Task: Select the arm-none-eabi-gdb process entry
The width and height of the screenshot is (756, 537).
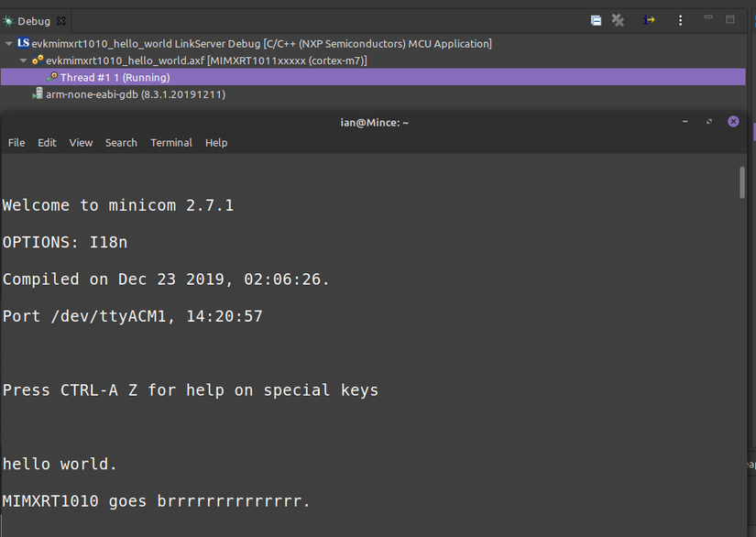Action: 135,94
